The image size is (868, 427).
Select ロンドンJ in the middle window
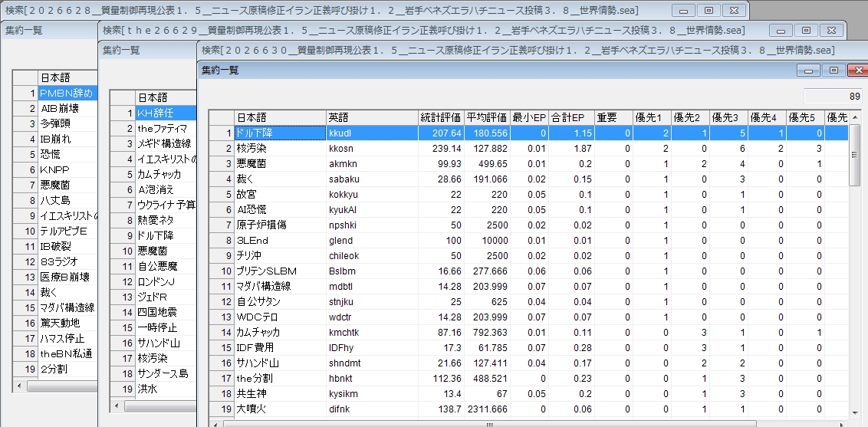pyautogui.click(x=166, y=281)
